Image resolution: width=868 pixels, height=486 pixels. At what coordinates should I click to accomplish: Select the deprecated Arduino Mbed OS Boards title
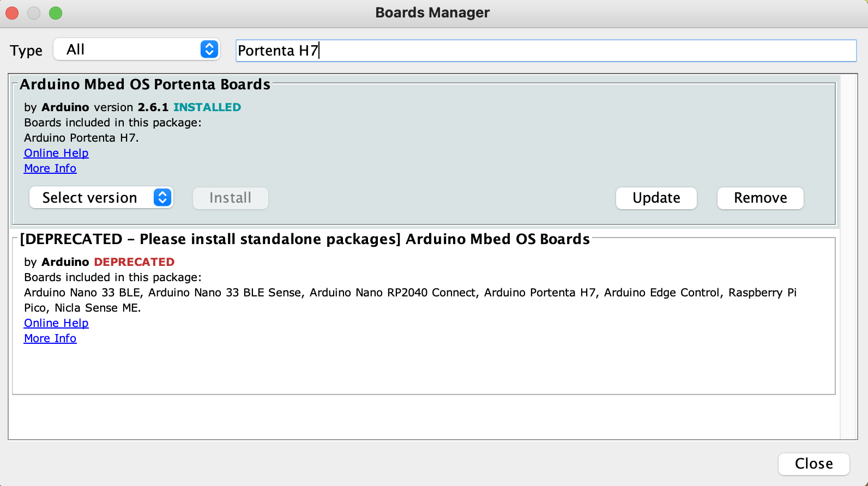tap(305, 239)
